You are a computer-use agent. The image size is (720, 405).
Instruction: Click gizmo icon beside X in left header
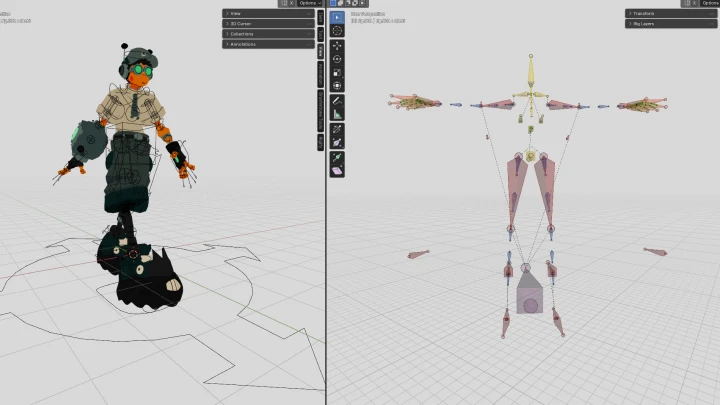(x=284, y=3)
